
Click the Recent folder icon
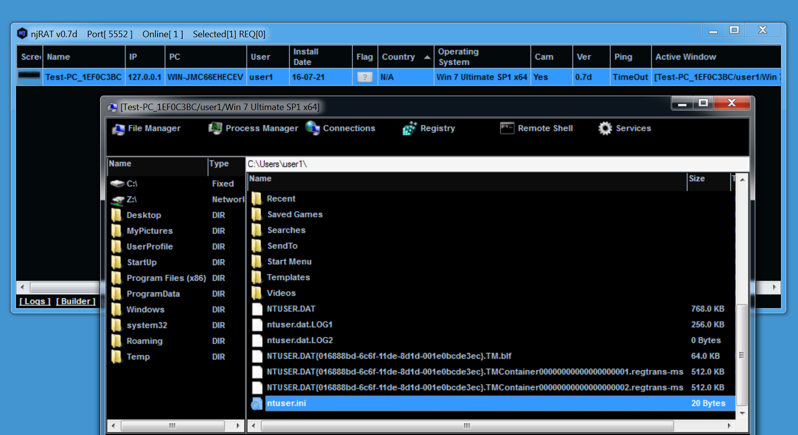pyautogui.click(x=257, y=199)
